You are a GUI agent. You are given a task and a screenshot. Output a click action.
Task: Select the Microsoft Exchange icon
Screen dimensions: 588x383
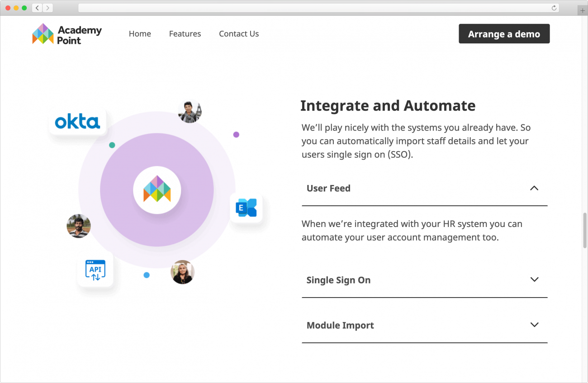click(246, 208)
